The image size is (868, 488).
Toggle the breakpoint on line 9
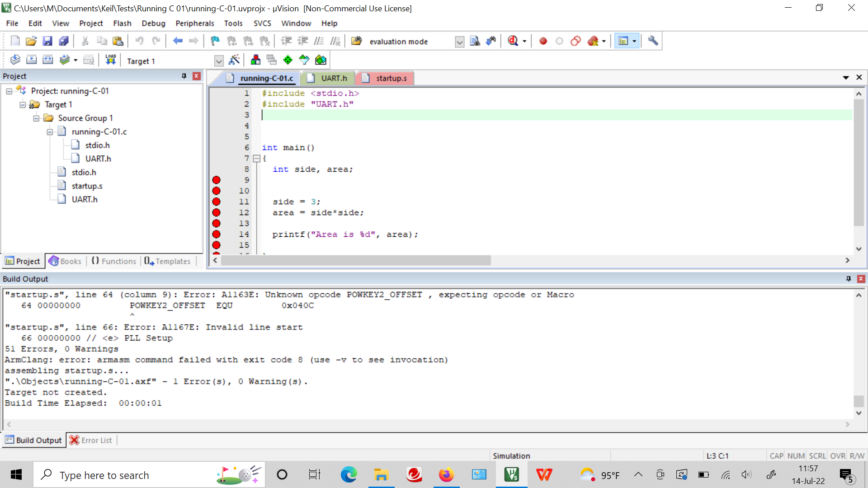click(217, 180)
